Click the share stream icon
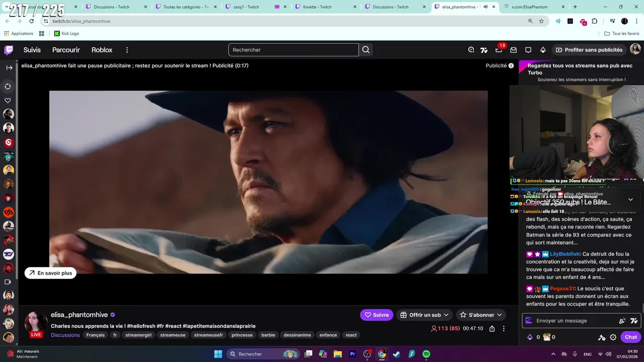 tap(492, 328)
